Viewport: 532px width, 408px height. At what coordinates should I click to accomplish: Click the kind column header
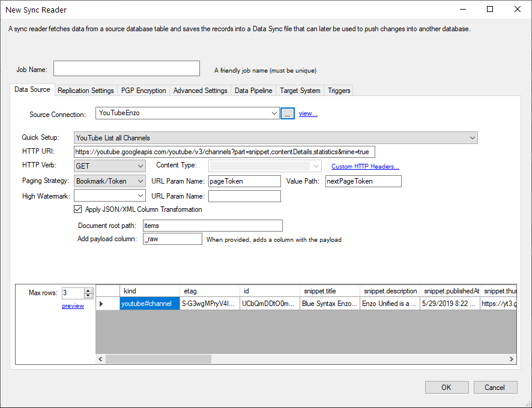(150, 291)
